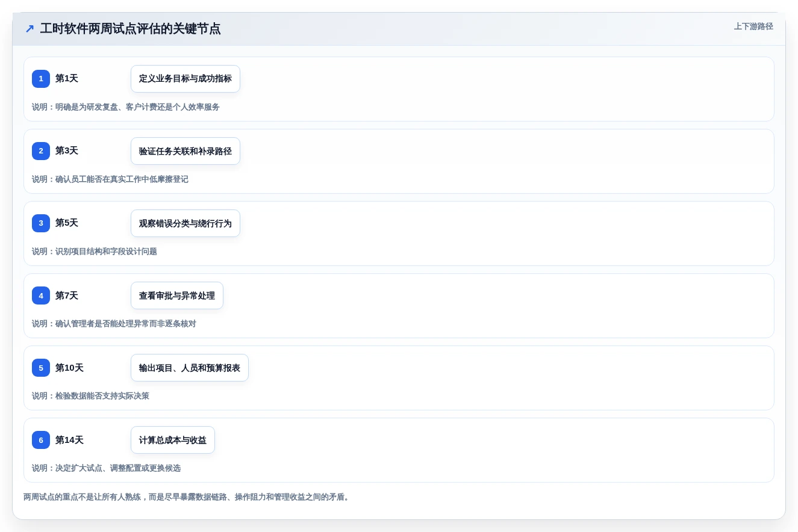Image resolution: width=798 pixels, height=532 pixels.
Task: Click the 输出项目、人员和预算报表 box
Action: point(190,368)
